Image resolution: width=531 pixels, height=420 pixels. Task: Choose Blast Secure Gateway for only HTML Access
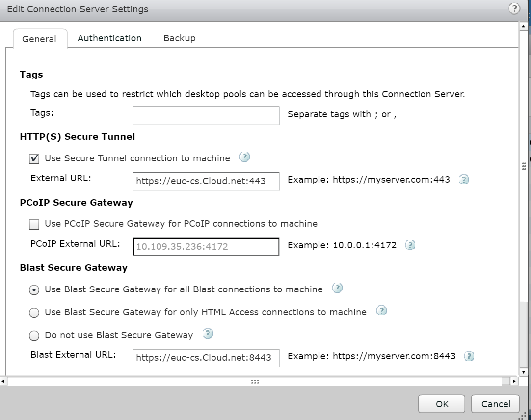[x=34, y=313]
